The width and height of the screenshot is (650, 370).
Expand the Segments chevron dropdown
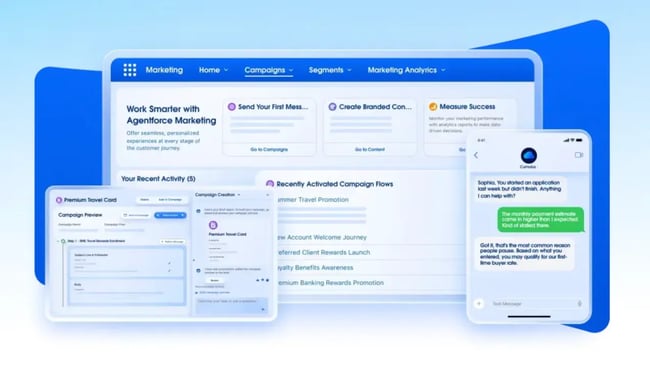coord(349,70)
